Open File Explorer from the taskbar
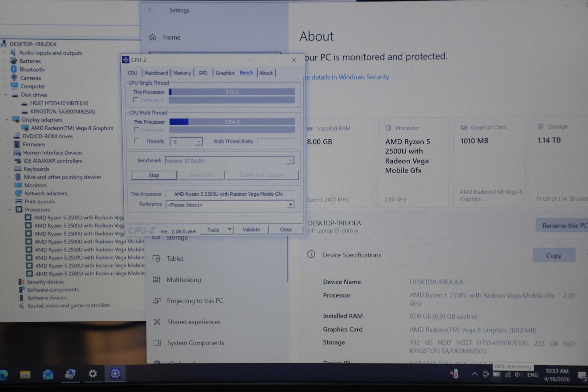 tap(25, 374)
